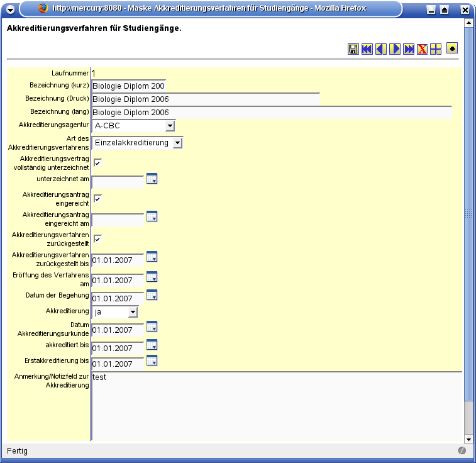
Task: Click 'Datum Akkreditierungsurkunde' date field
Action: tap(118, 330)
